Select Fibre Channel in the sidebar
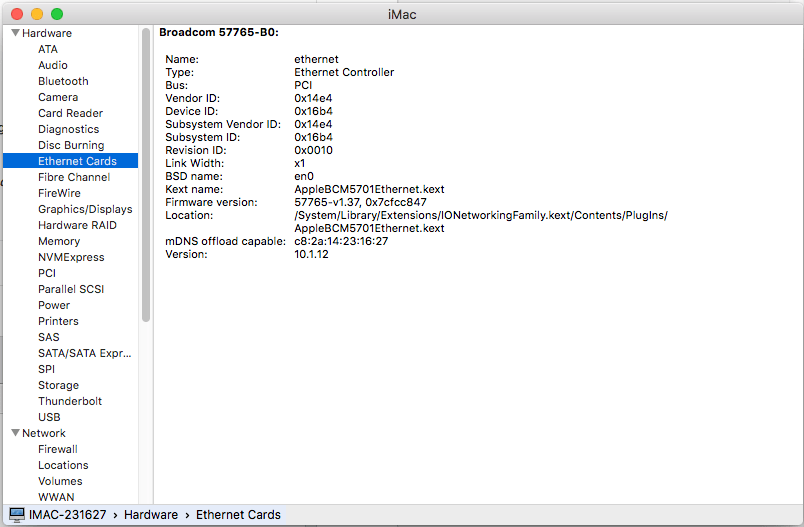This screenshot has width=804, height=527. tap(74, 177)
